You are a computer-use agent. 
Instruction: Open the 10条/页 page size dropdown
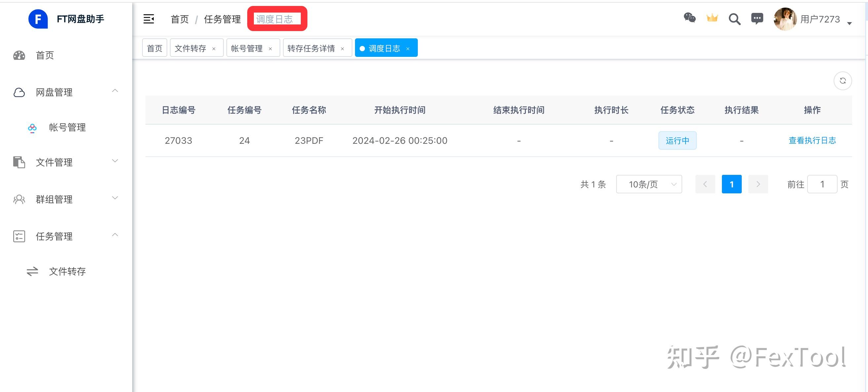click(x=649, y=184)
